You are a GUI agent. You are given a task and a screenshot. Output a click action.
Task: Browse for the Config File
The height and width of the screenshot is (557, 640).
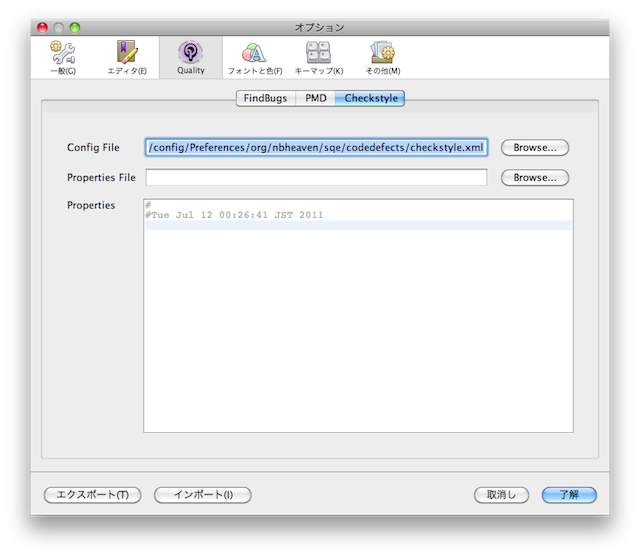pyautogui.click(x=535, y=148)
